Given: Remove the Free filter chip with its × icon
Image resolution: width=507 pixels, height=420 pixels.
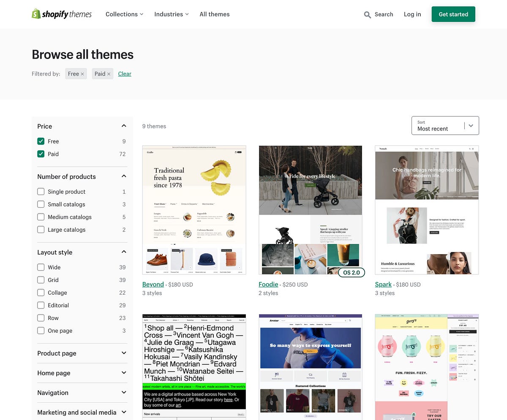Looking at the screenshot, I should (x=83, y=73).
